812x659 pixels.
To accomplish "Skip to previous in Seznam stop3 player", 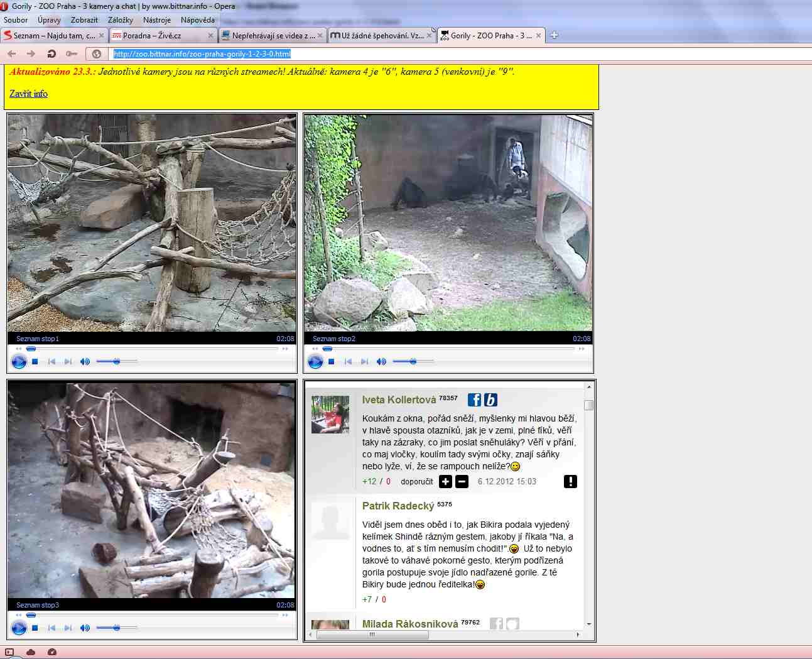I will coord(51,628).
